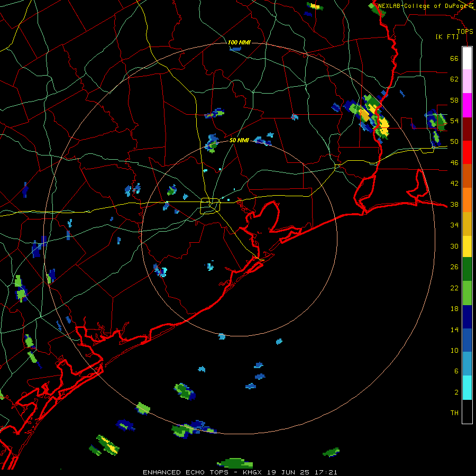Click the legend value "6"
Screen dimensions: 476x476
456,371
